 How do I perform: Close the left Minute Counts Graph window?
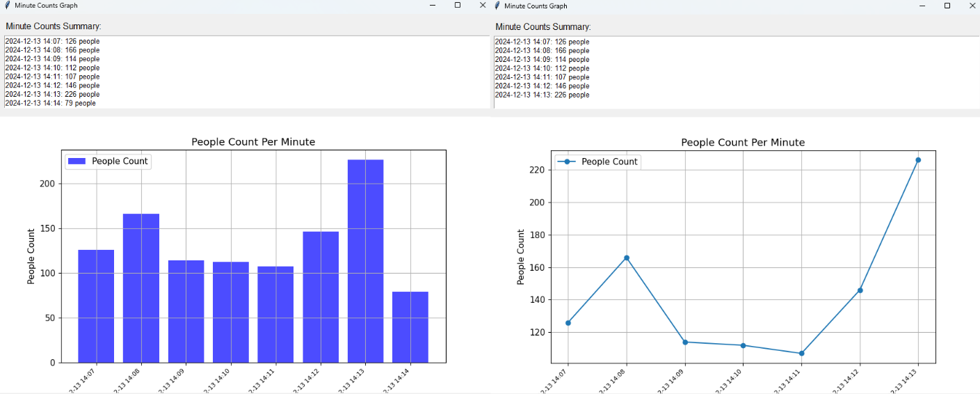(483, 6)
